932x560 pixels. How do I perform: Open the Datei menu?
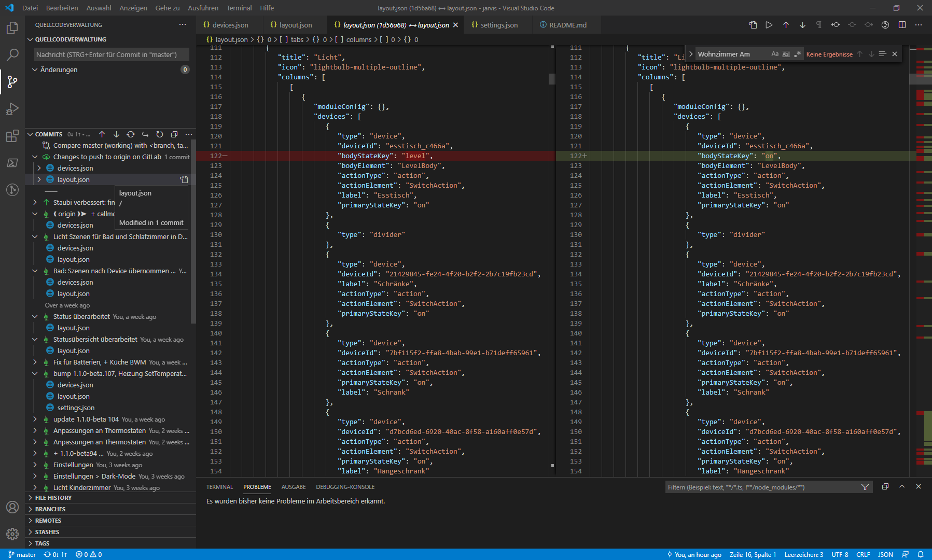[x=30, y=8]
